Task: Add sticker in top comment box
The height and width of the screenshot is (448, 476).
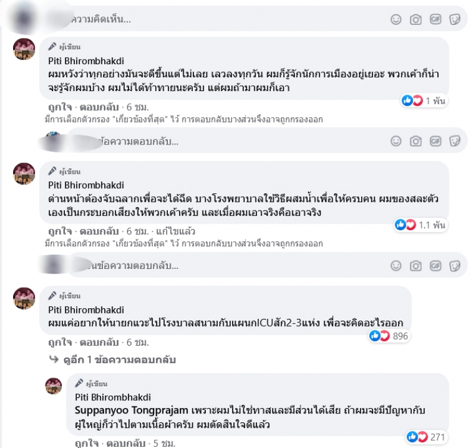Action: coord(455,20)
